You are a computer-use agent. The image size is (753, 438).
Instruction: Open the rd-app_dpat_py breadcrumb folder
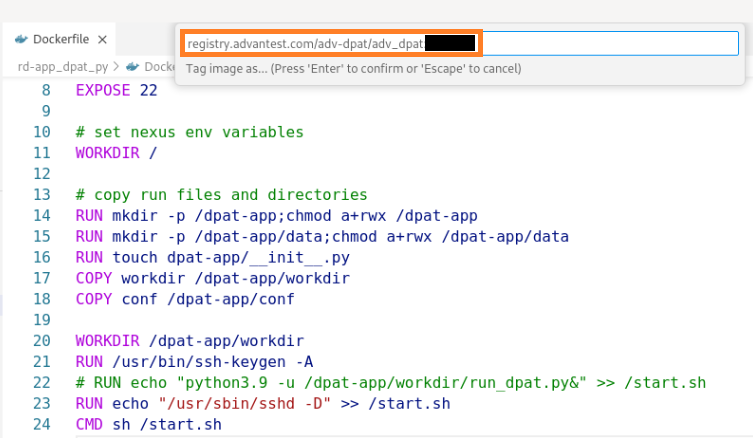pyautogui.click(x=63, y=67)
